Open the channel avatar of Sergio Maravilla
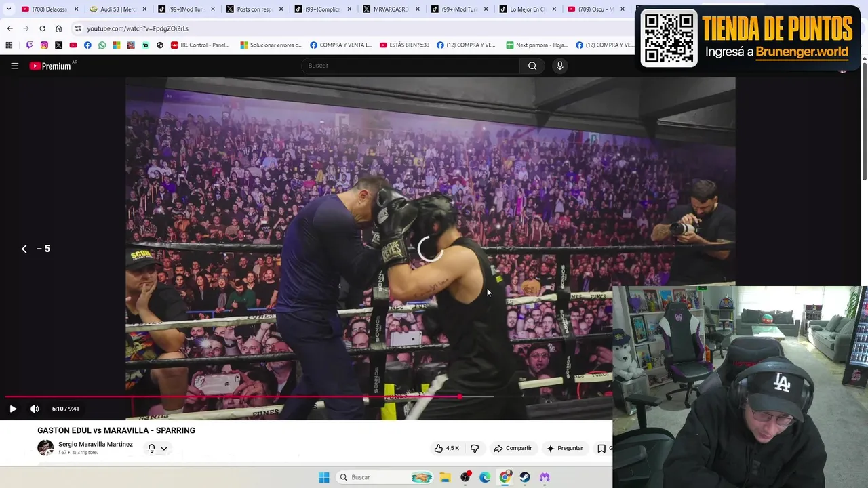The width and height of the screenshot is (868, 488). [45, 448]
